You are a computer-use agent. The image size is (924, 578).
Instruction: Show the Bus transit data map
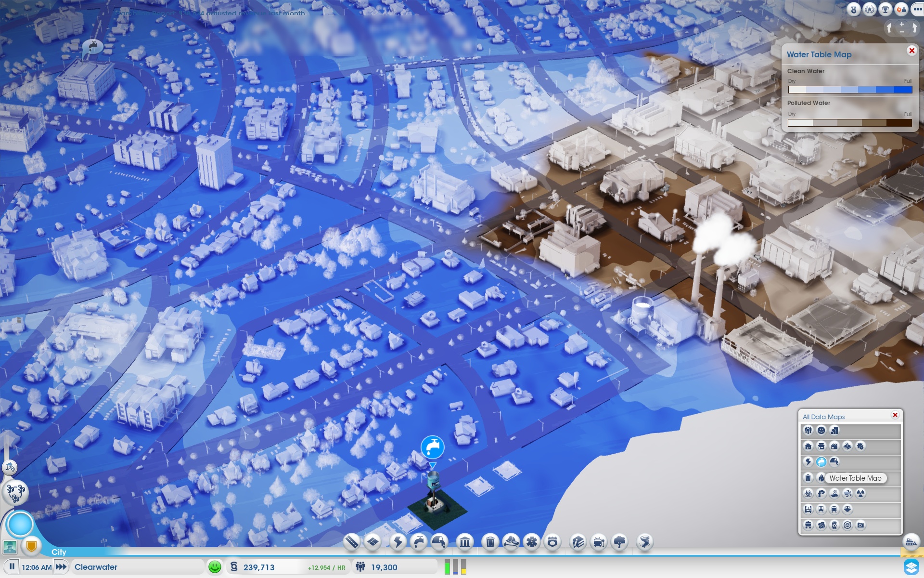point(808,509)
